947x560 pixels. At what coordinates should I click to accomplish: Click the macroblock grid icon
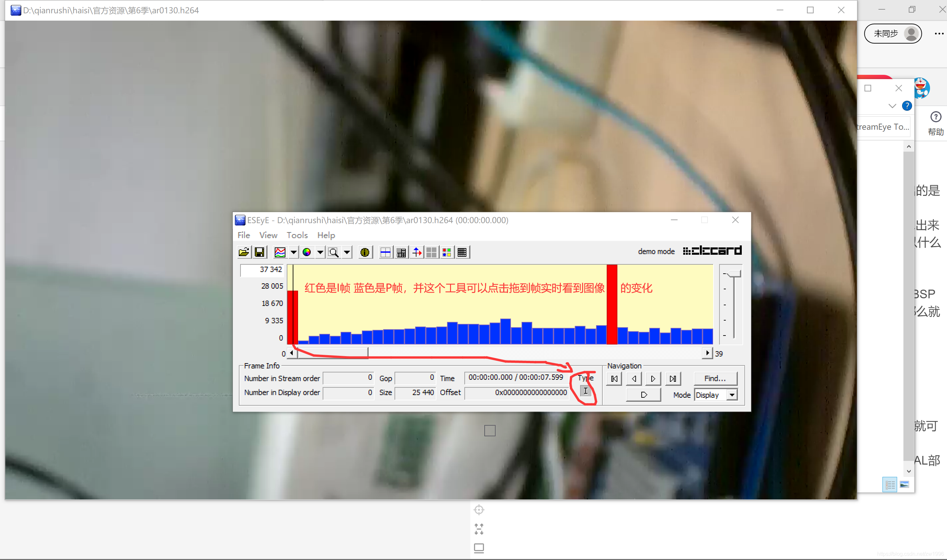click(462, 252)
